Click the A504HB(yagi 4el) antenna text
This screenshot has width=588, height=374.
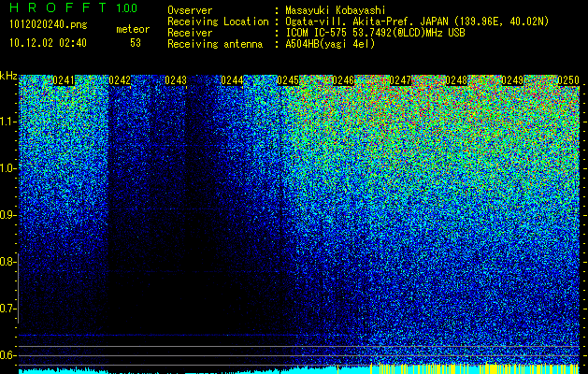330,44
